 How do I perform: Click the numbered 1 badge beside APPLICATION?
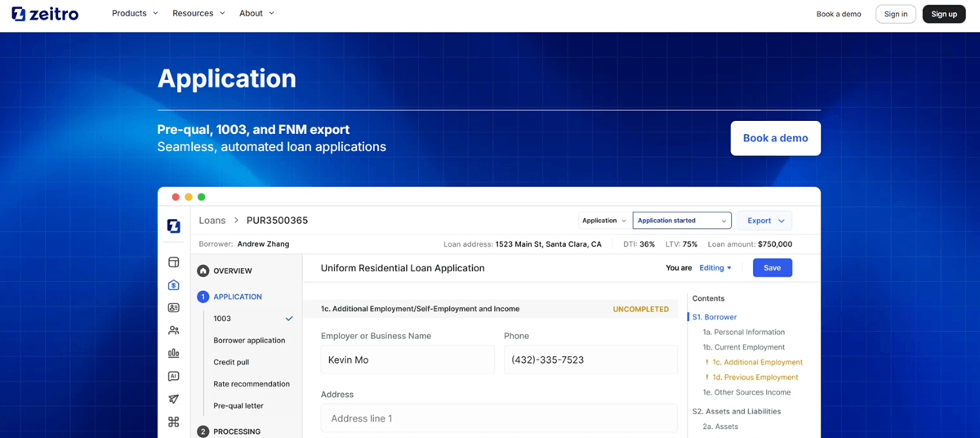(x=203, y=297)
